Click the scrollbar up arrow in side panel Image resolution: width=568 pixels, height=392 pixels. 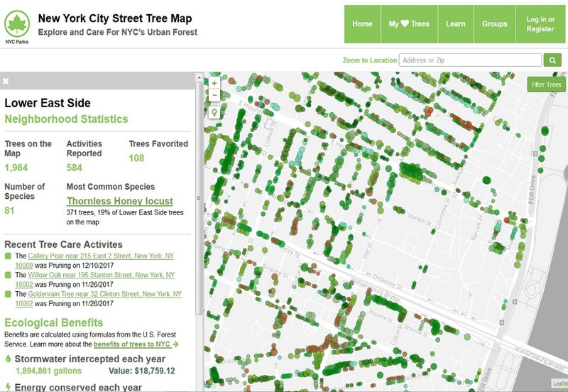(199, 77)
